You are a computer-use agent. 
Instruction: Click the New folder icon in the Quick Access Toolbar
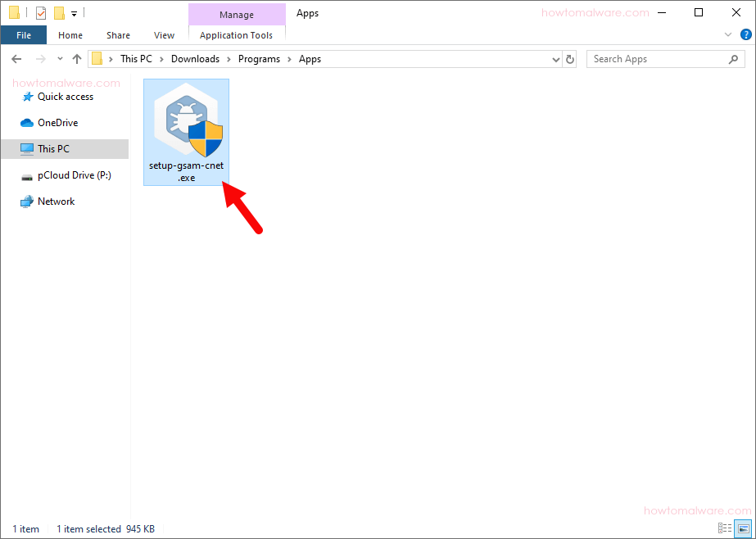click(x=59, y=12)
